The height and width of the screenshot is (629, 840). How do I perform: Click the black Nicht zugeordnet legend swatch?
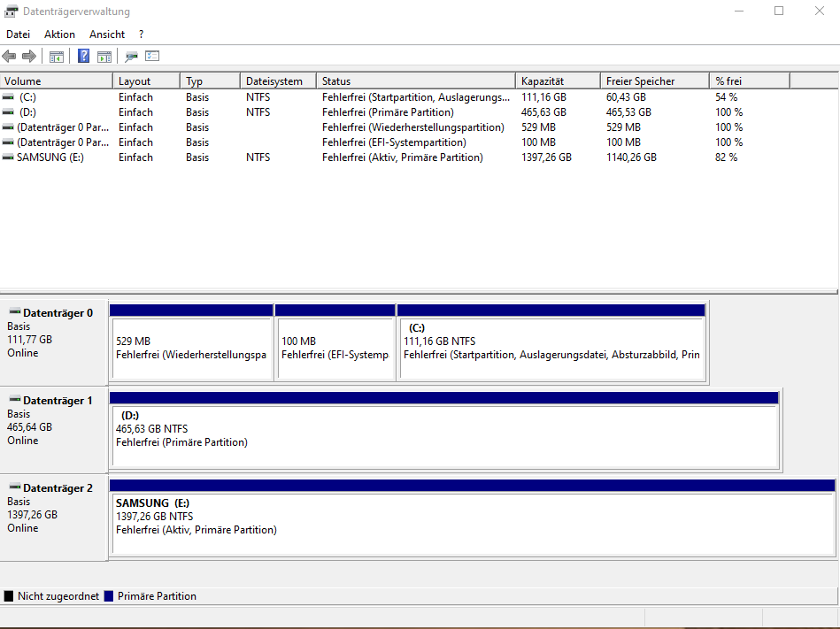click(x=9, y=595)
